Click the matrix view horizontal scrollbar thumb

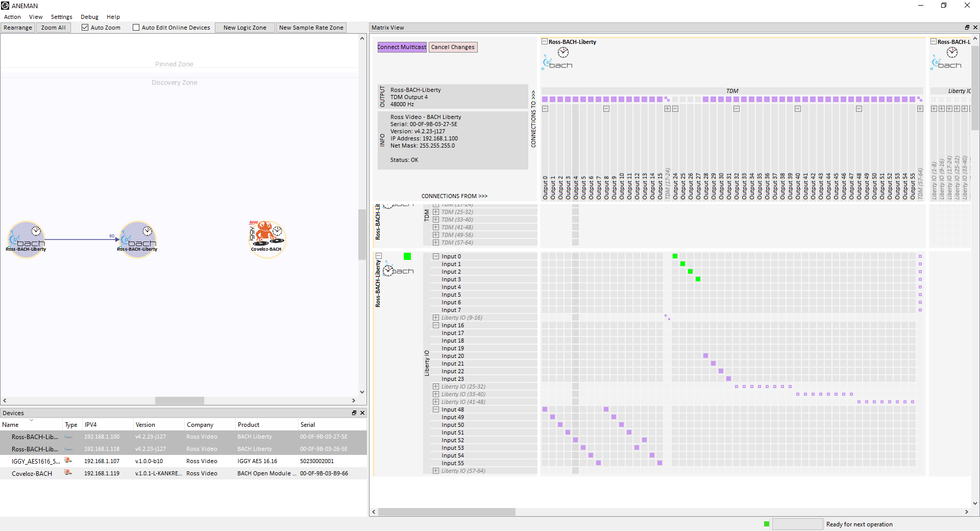[447, 512]
